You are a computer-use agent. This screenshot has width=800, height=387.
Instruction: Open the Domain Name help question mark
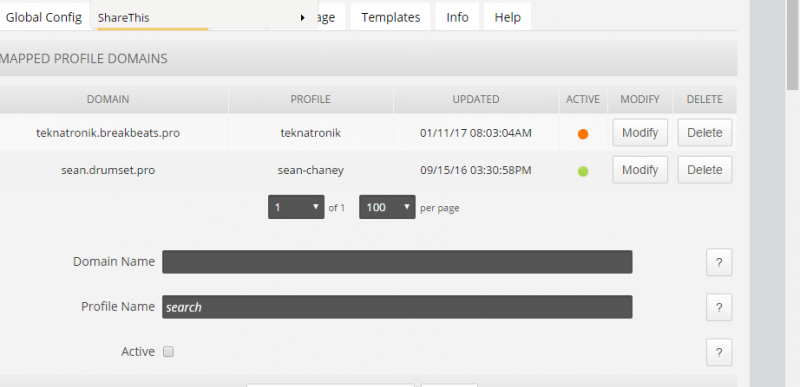click(x=719, y=262)
